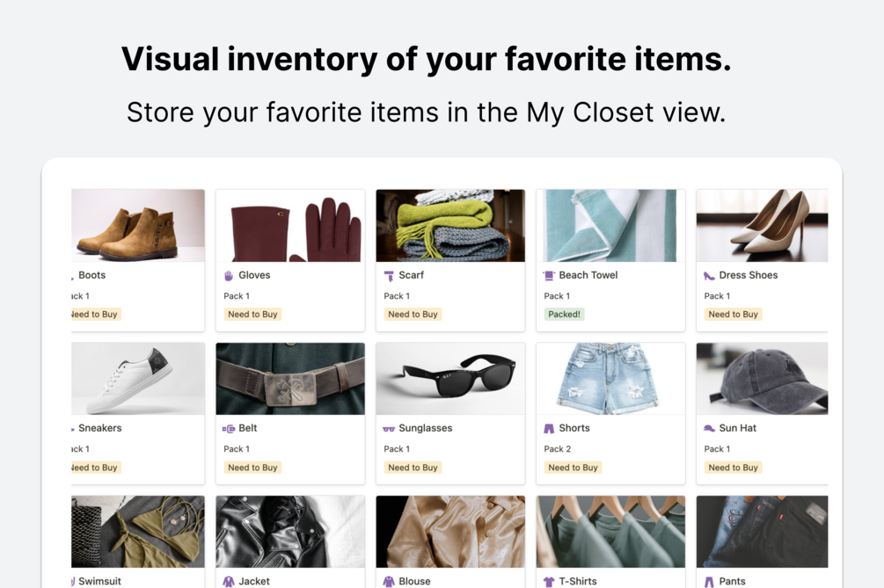The width and height of the screenshot is (884, 588).
Task: Open the Blouse item title
Action: point(414,582)
